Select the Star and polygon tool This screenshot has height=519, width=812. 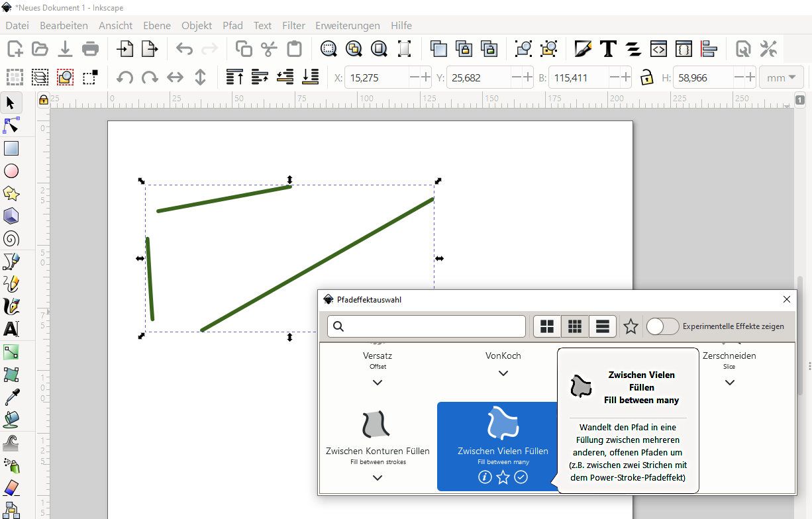[x=11, y=193]
